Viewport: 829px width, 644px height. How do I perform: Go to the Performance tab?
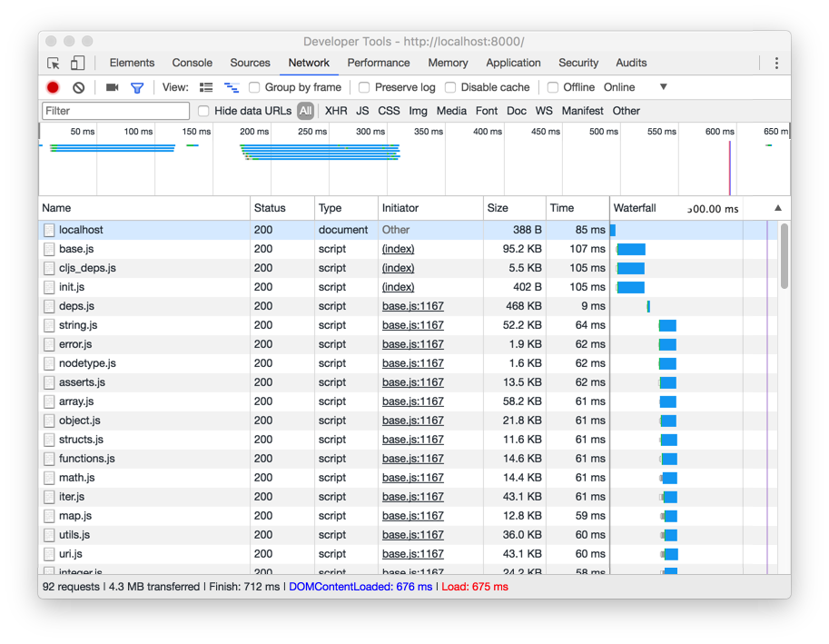379,63
